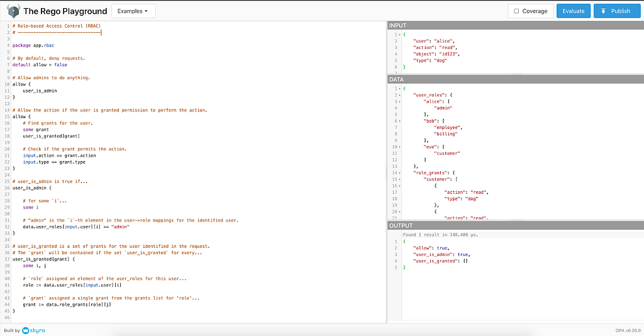Click line number 15 in editor gutter
This screenshot has height=336, width=644.
tap(7, 116)
